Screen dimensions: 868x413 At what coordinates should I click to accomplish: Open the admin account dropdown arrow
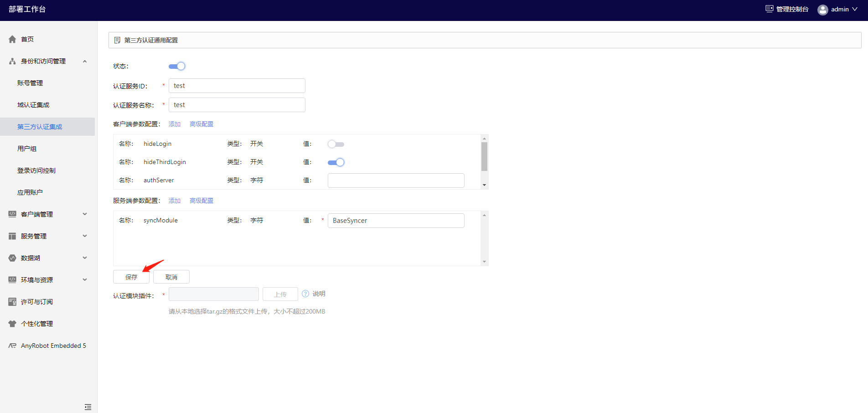coord(855,9)
